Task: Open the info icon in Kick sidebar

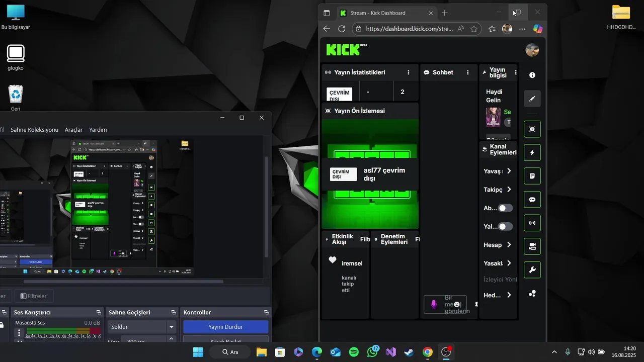Action: [x=532, y=75]
